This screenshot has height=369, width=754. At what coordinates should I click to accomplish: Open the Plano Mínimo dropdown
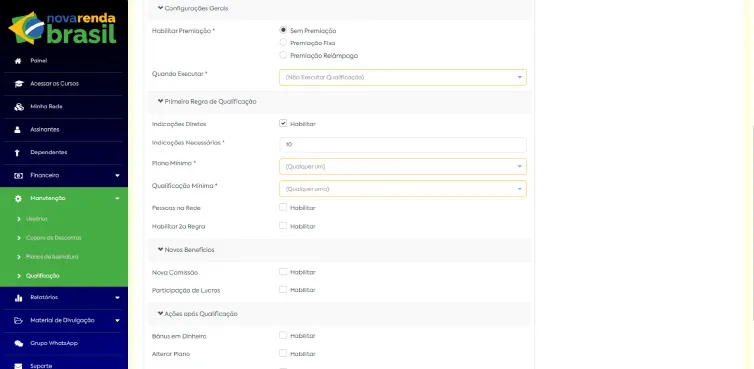(403, 166)
